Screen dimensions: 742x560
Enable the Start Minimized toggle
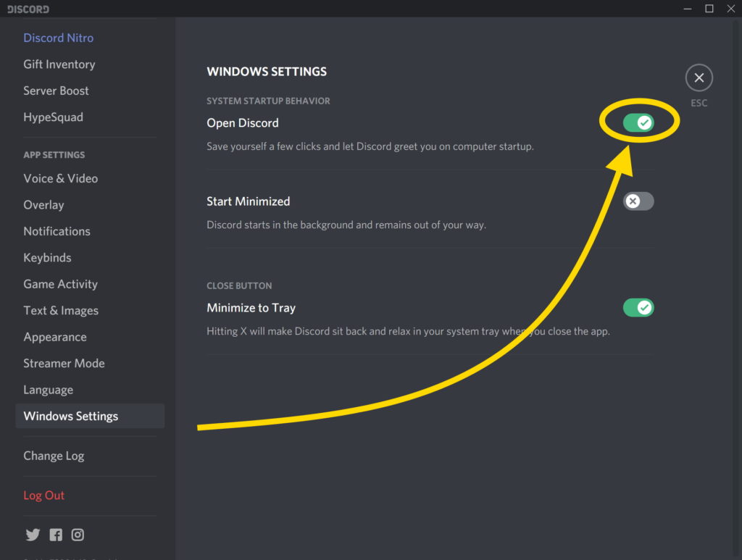point(638,201)
